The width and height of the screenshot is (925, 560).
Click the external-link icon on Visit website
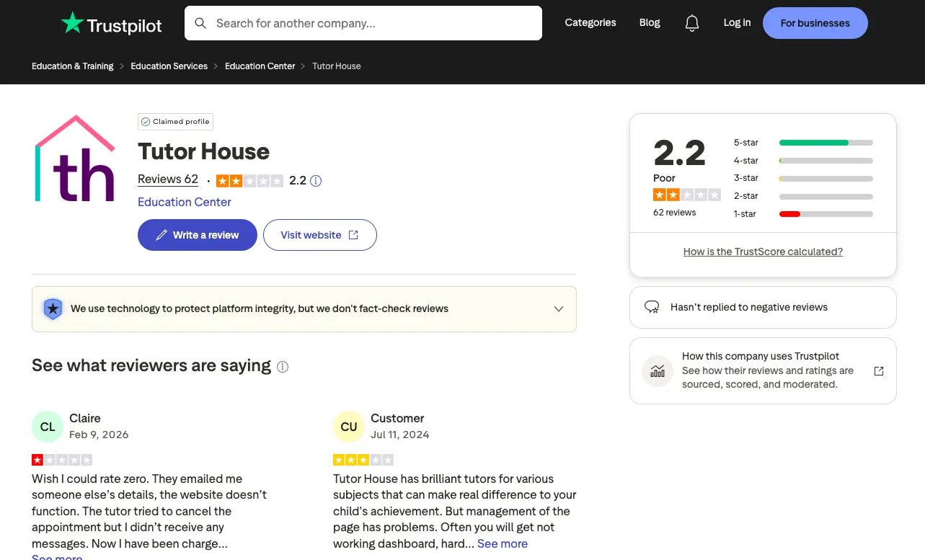(352, 235)
